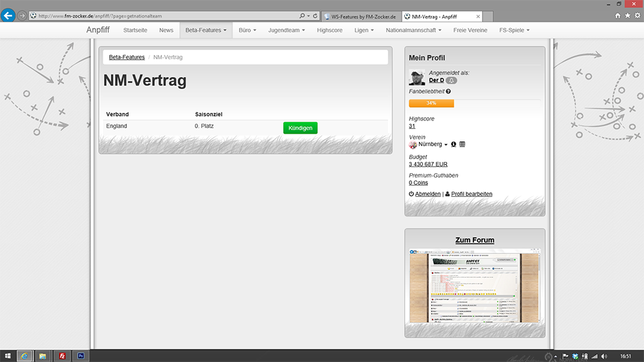The width and height of the screenshot is (644, 362).
Task: Click the orange 34% popularity progress bar
Action: click(431, 103)
